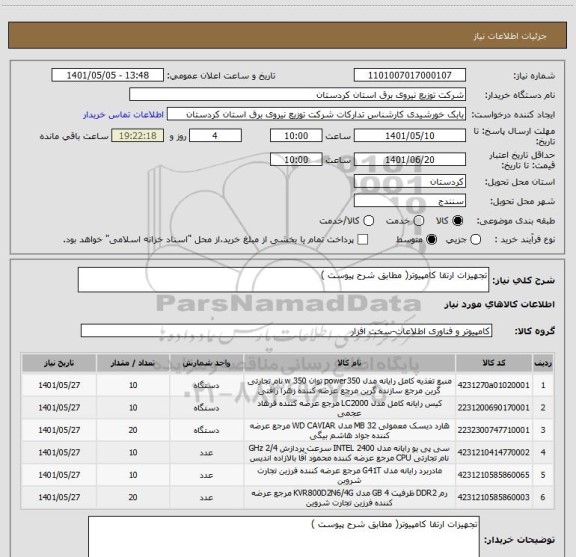Click the LC2000 computer case item name
This screenshot has width=576, height=557.
pyautogui.click(x=349, y=408)
